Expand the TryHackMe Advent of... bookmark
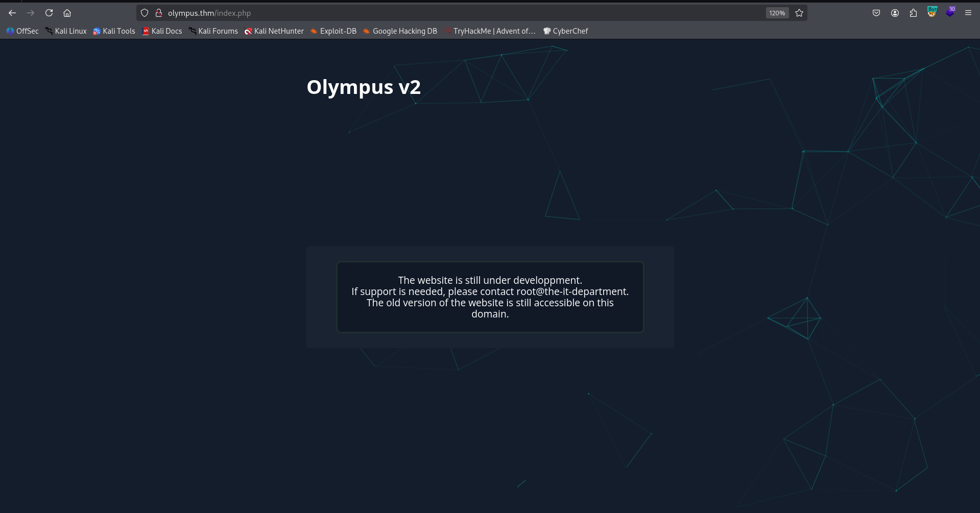This screenshot has height=513, width=980. [489, 31]
